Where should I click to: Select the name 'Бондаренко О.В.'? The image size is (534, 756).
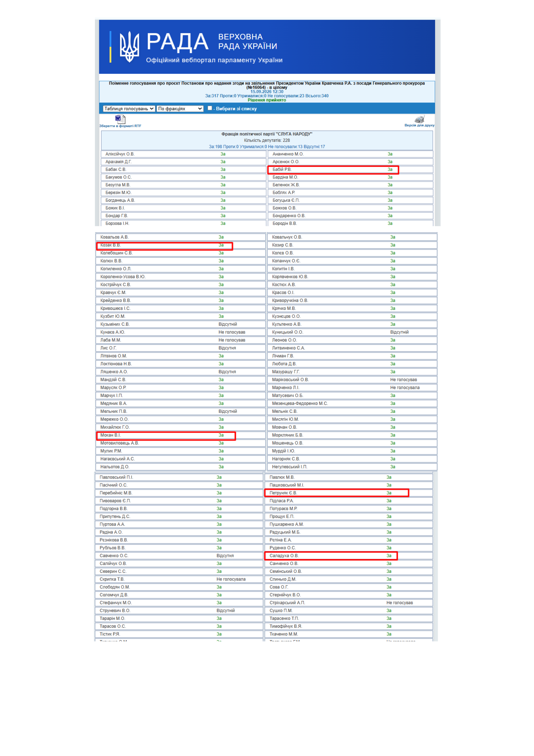click(289, 216)
